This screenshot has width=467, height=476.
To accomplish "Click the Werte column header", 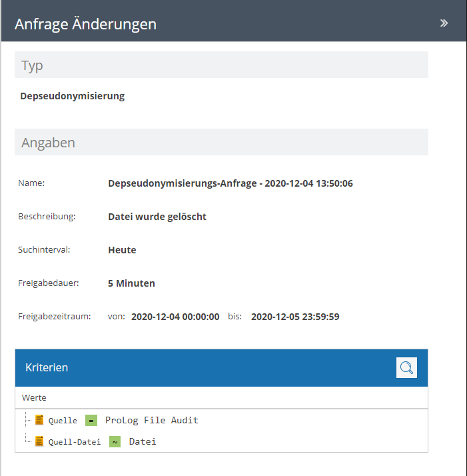I will (x=34, y=397).
